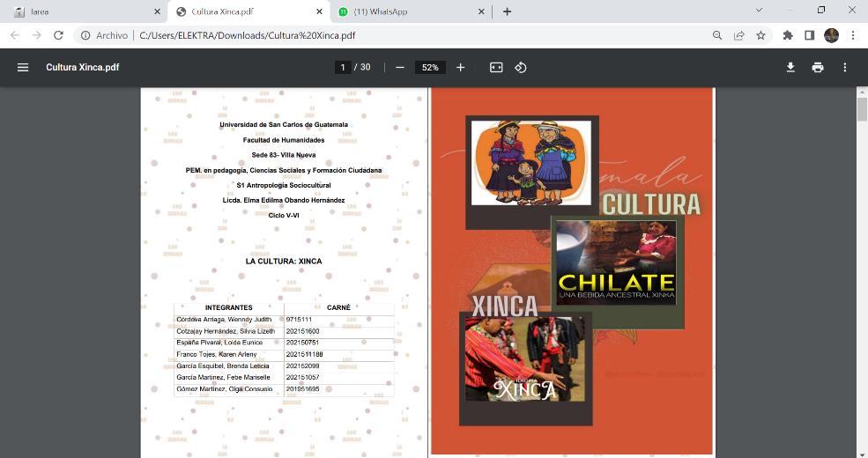Close the WhatsApp tab
This screenshot has width=868, height=458.
click(x=481, y=11)
